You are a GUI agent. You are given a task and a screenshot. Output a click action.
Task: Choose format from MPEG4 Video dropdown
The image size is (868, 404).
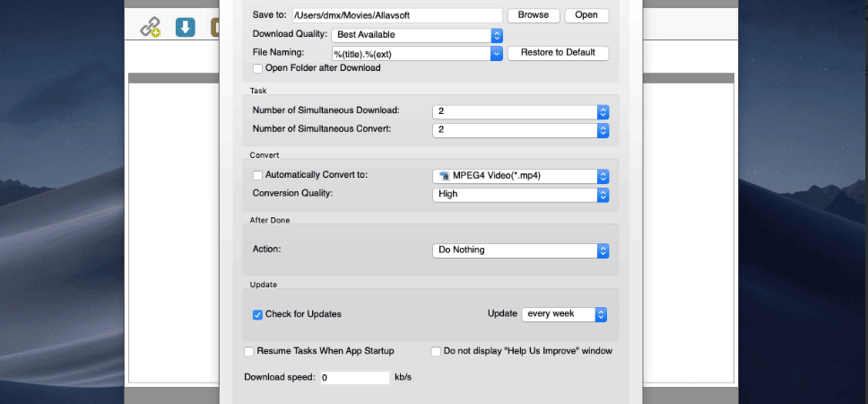(520, 176)
